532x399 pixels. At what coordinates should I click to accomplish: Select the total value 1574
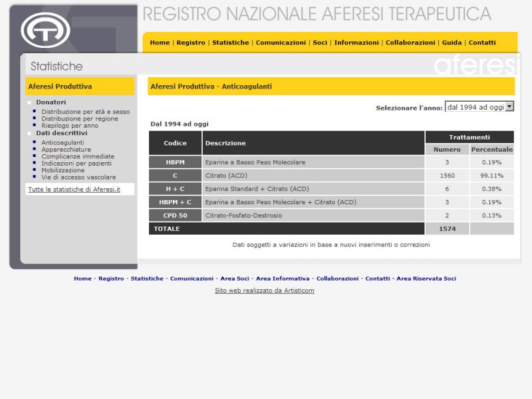[x=447, y=229]
